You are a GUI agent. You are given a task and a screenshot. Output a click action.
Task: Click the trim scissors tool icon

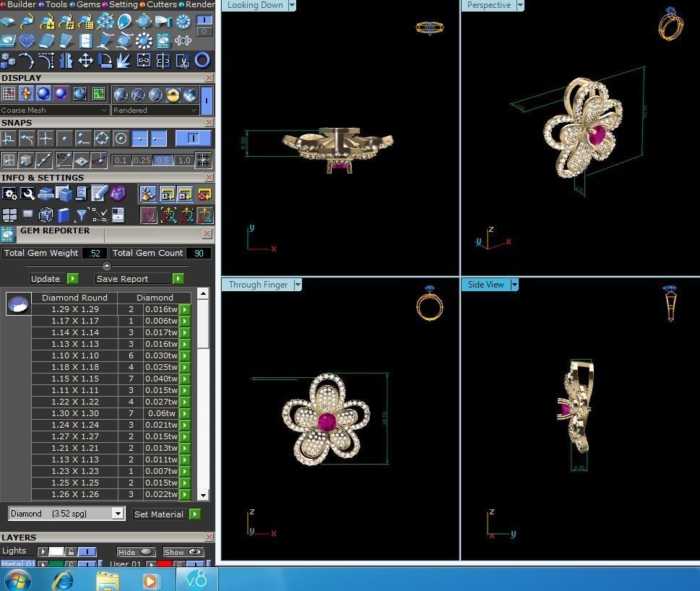pyautogui.click(x=182, y=60)
